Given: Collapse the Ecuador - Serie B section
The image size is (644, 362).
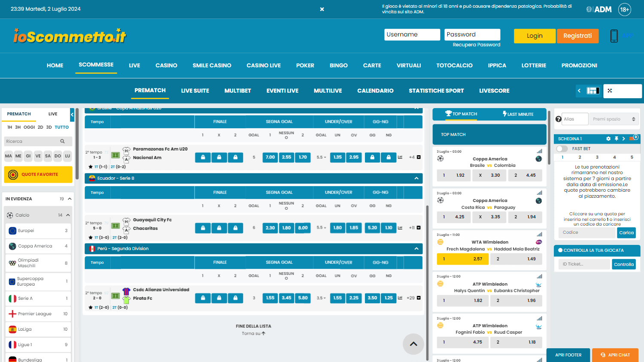Looking at the screenshot, I should click(416, 178).
